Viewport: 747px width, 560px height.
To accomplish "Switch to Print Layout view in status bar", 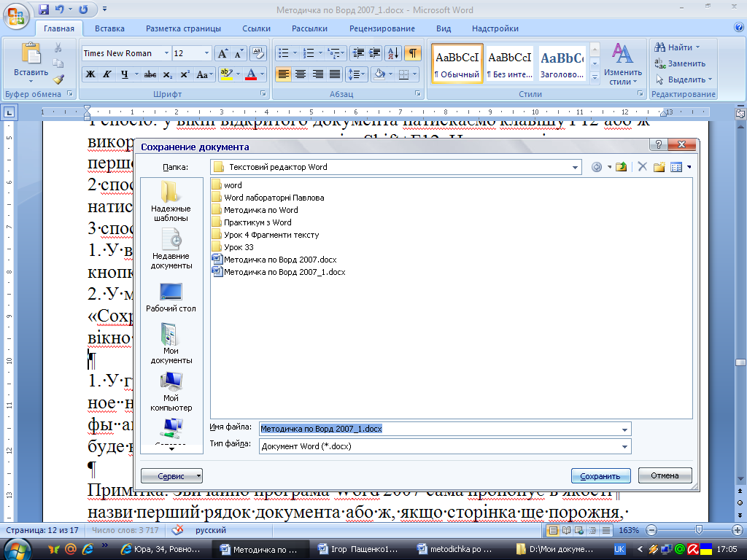I will click(553, 530).
